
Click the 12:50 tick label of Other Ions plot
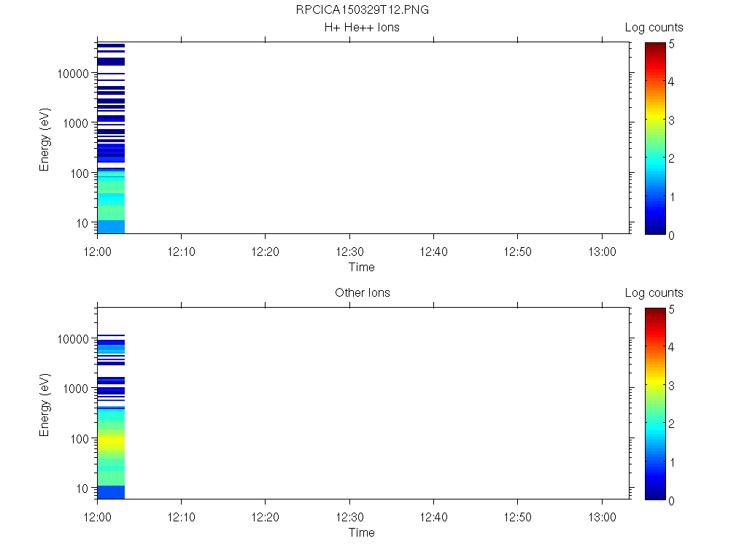[518, 517]
